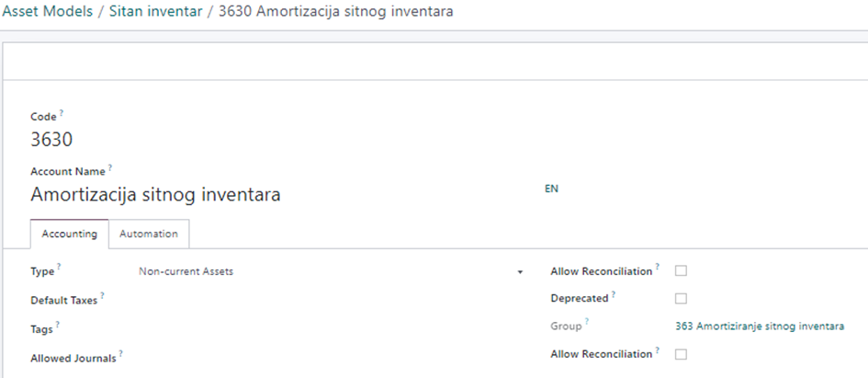
Task: Open the Type dropdown arrow
Action: point(520,272)
